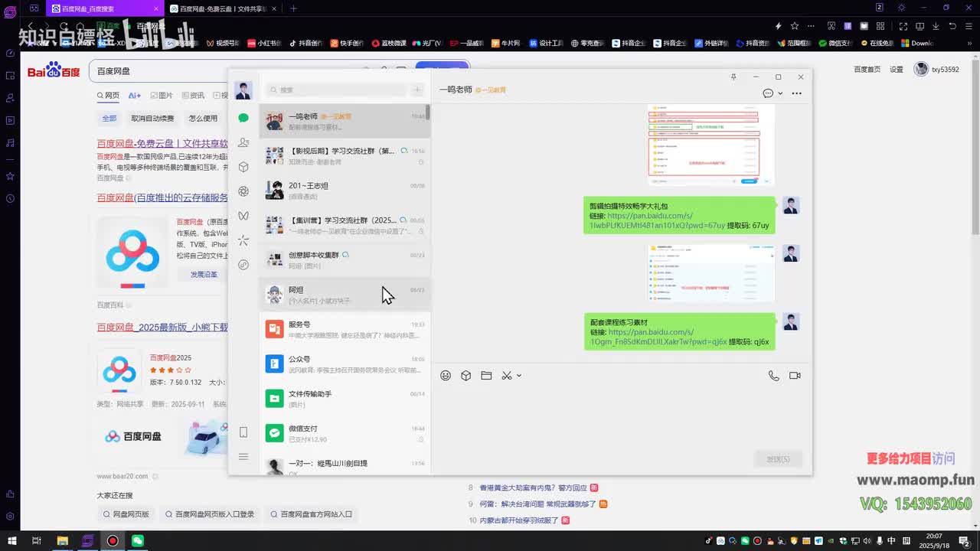Screen dimensions: 980x551
Task: Open the 【影视后期】学习交流社群 chat
Action: 345,155
